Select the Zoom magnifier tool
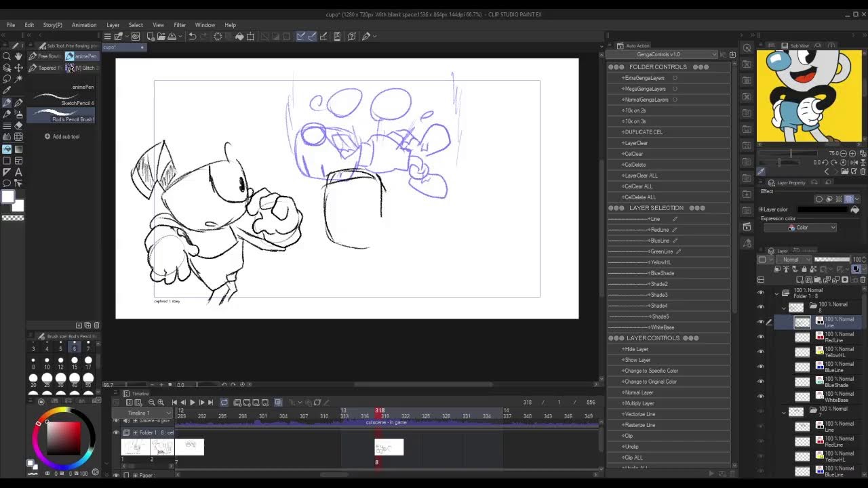 (7, 57)
